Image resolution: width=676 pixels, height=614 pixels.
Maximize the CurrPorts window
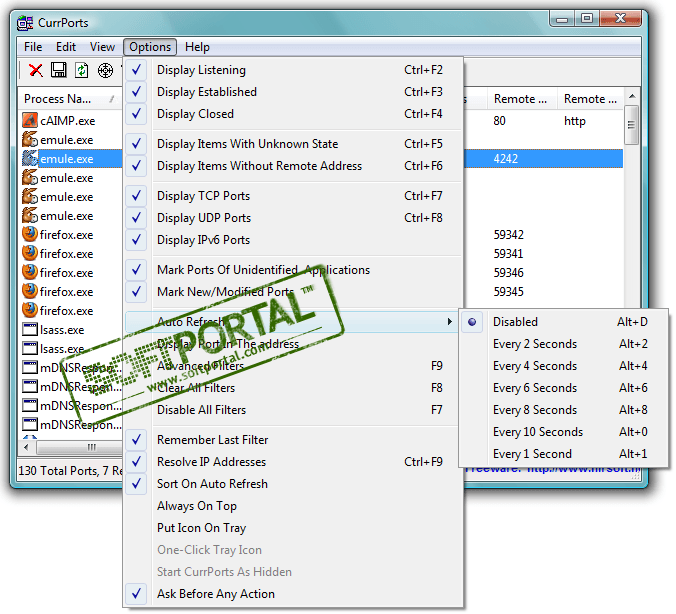(587, 19)
